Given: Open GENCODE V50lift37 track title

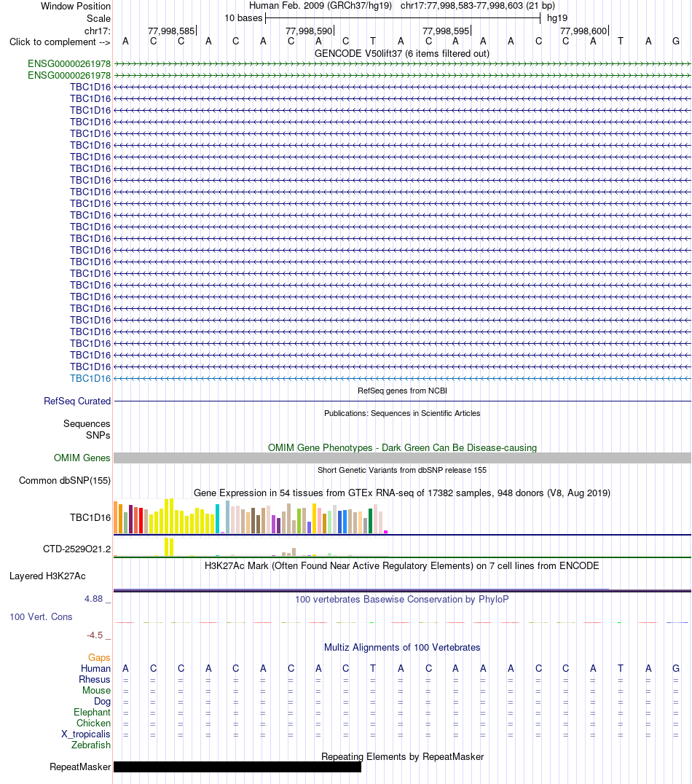Looking at the screenshot, I should [x=402, y=53].
